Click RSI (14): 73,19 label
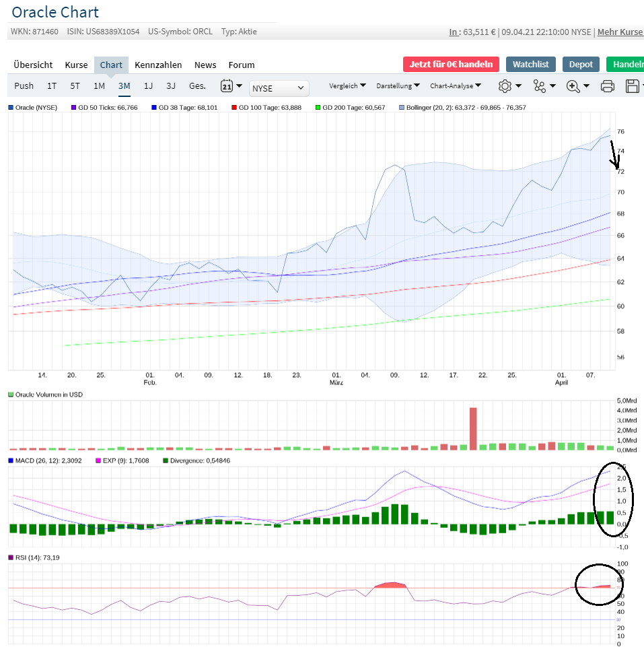The width and height of the screenshot is (644, 649). [x=37, y=557]
